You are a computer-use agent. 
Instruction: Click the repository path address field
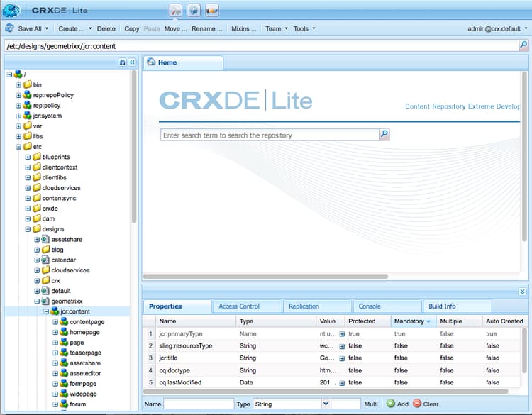[x=261, y=46]
